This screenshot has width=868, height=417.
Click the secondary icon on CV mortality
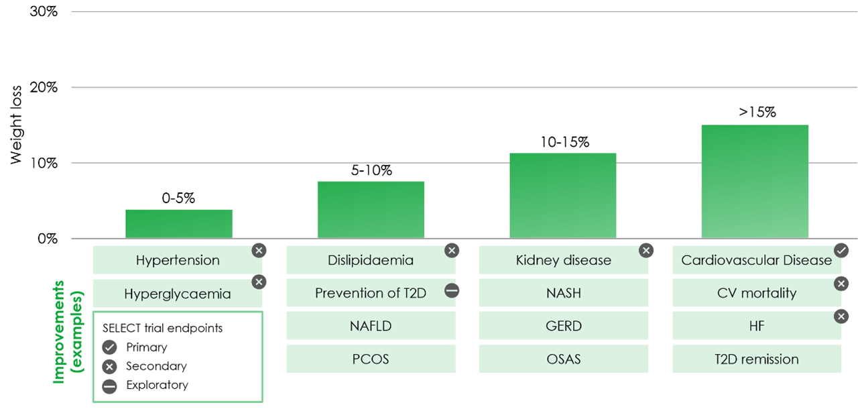(841, 284)
